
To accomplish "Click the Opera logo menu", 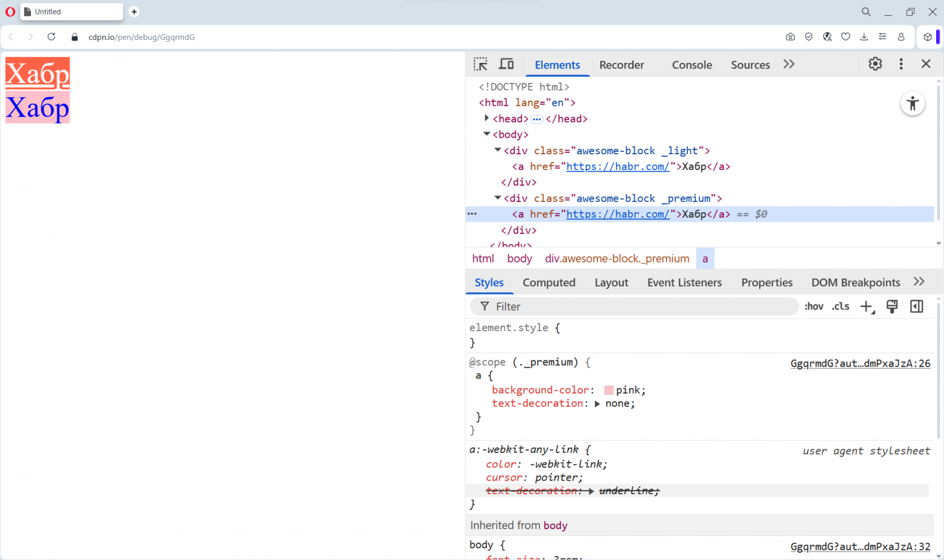I will 10,11.
